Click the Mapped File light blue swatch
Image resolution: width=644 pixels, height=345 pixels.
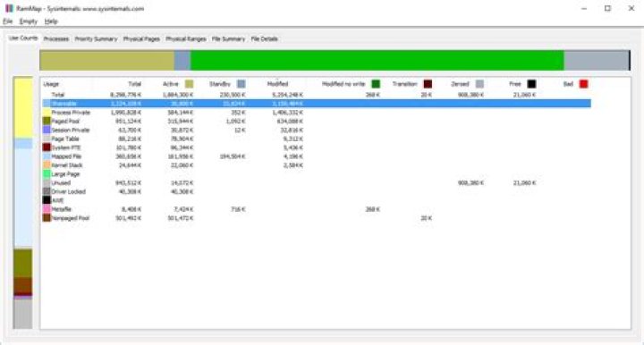47,156
